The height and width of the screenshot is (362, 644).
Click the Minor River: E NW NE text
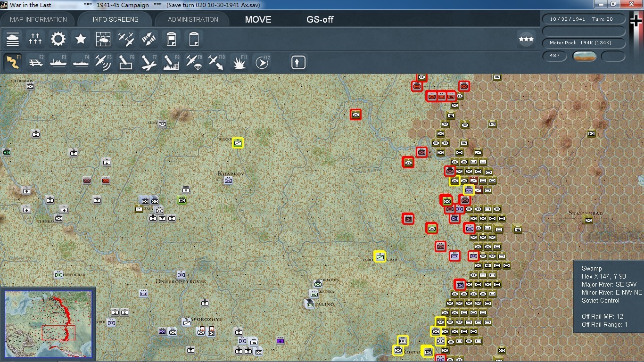(x=612, y=292)
